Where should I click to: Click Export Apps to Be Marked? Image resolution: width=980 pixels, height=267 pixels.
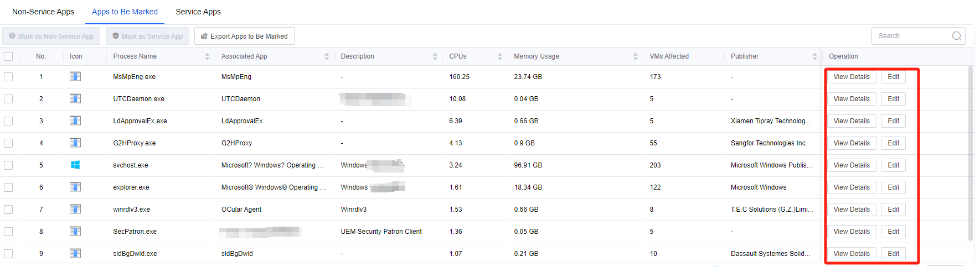point(244,36)
